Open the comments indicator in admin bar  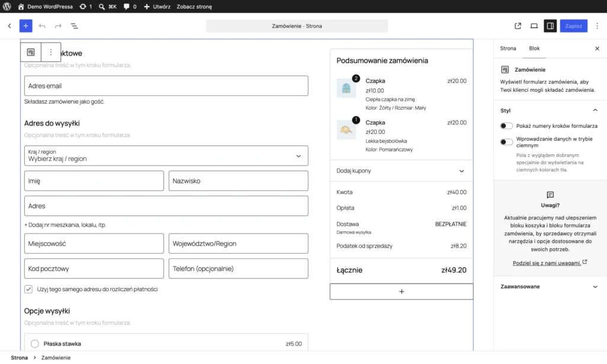pyautogui.click(x=130, y=7)
